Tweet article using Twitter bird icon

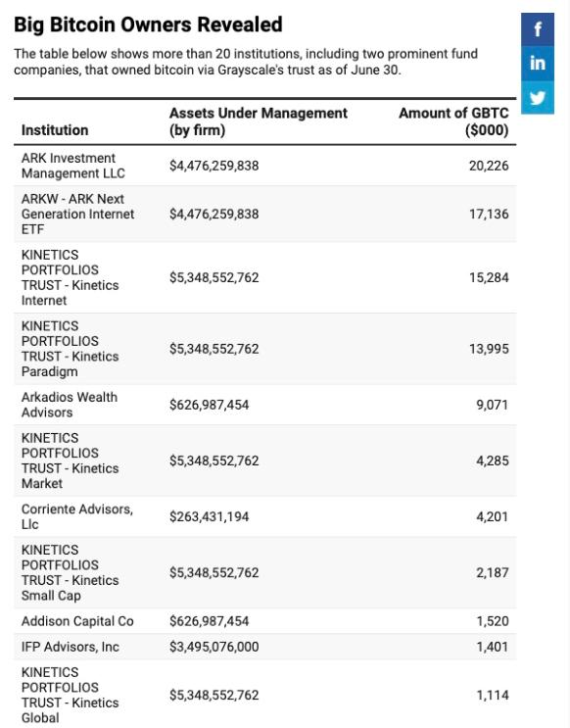(538, 98)
